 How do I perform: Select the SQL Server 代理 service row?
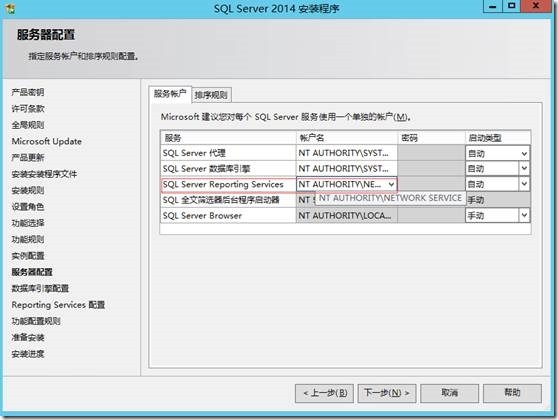[x=228, y=153]
